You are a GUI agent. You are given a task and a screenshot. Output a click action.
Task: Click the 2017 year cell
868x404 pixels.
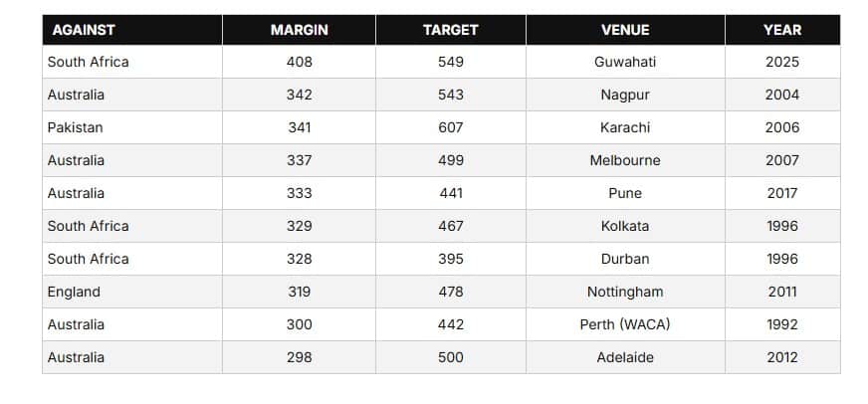click(781, 193)
